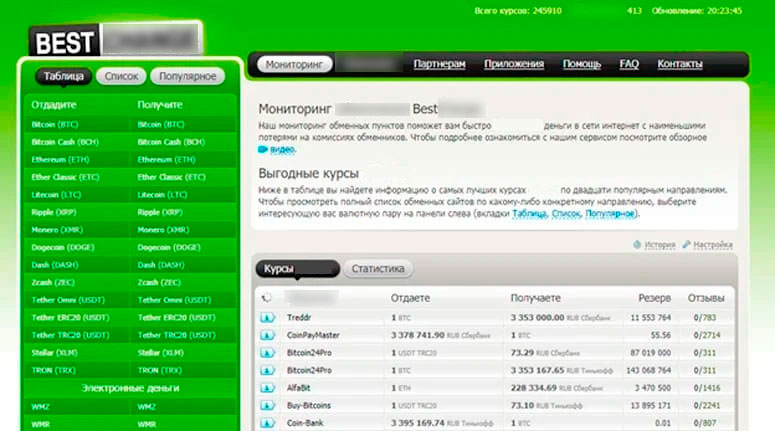Choose Tether TRC20 (USDT) in Отдадите column
775x431 pixels.
pos(69,335)
